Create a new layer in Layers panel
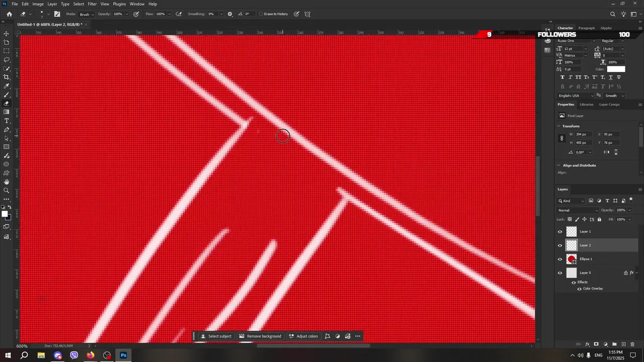Viewport: 644px width, 362px height. tap(624, 344)
